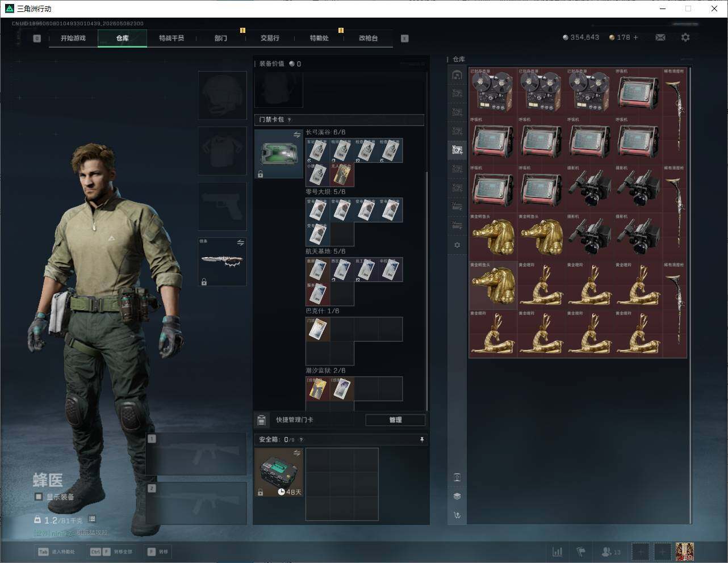Click the 354,843 currency balance
This screenshot has height=563, width=728.
(581, 37)
